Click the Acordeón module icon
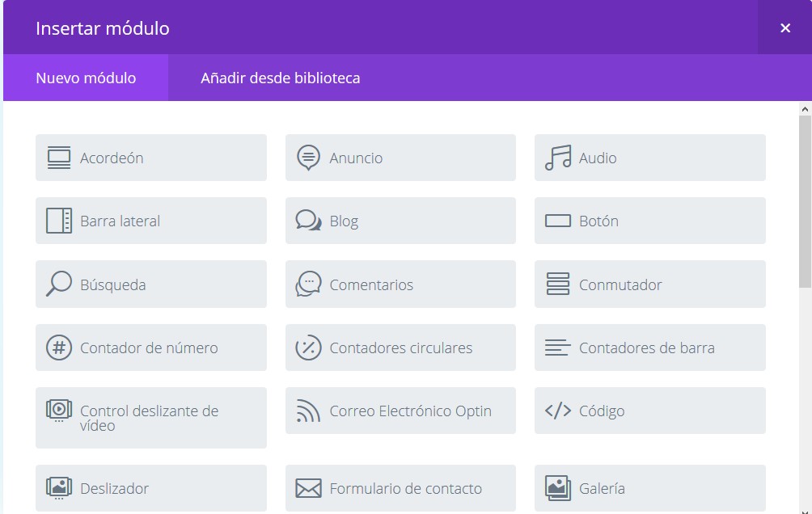The height and width of the screenshot is (514, 812). tap(59, 158)
